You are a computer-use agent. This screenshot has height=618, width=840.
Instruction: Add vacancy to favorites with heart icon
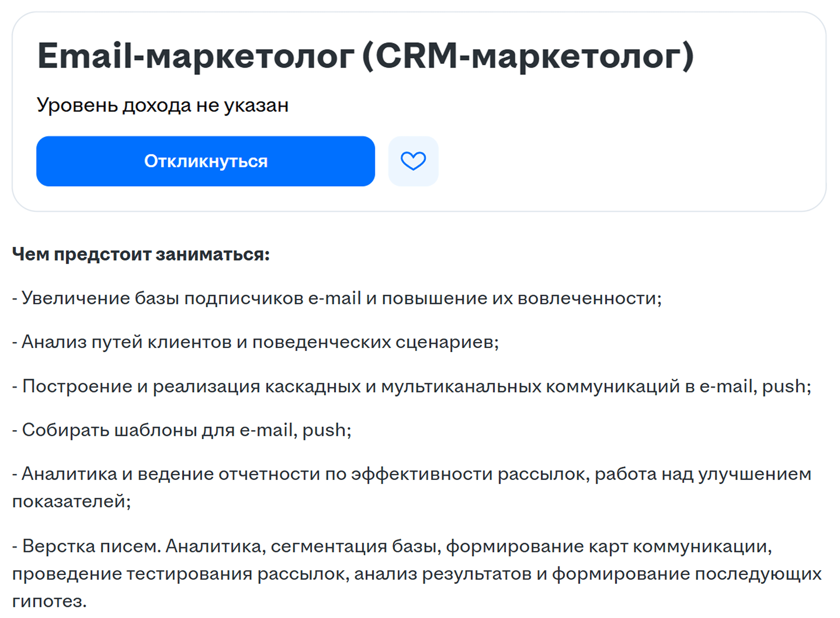click(x=413, y=161)
